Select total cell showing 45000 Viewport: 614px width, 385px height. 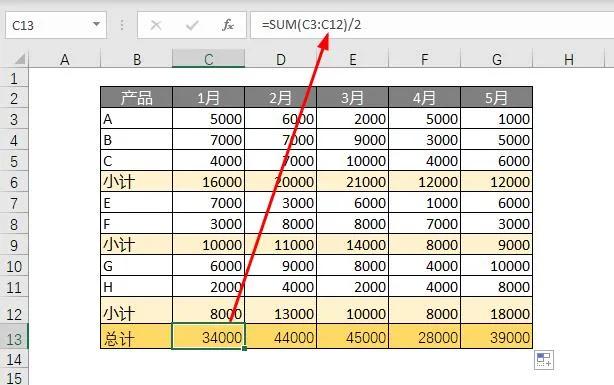click(352, 337)
